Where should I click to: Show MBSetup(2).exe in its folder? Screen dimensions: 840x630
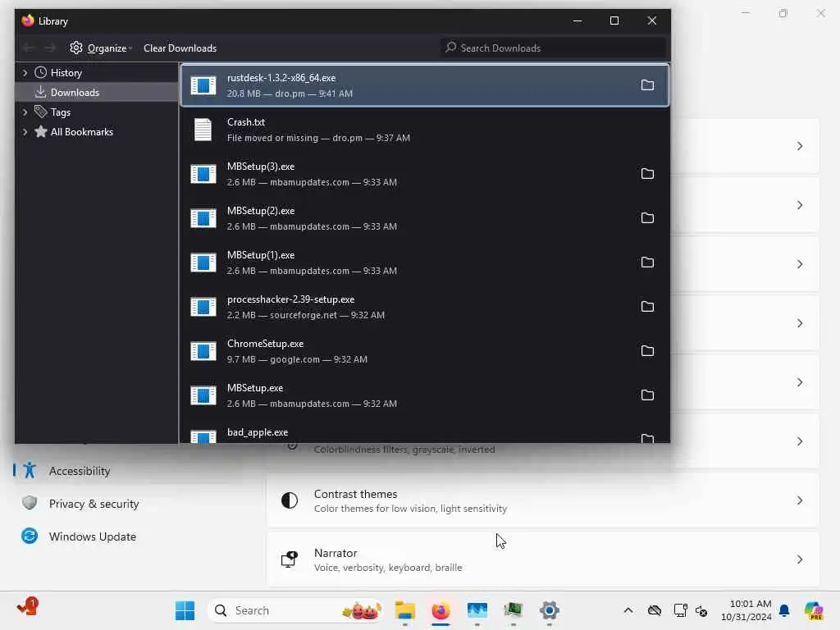coord(647,218)
